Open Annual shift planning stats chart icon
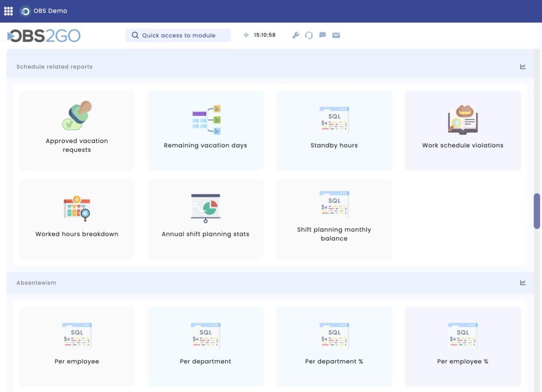The image size is (542, 392). point(206,208)
